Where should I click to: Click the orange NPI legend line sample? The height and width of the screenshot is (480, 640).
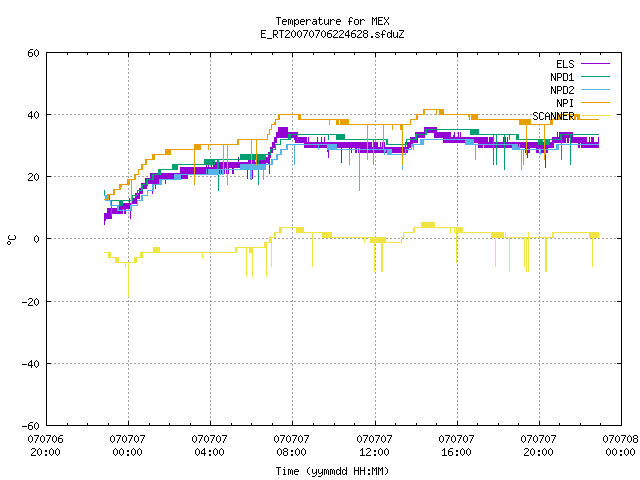(x=595, y=102)
